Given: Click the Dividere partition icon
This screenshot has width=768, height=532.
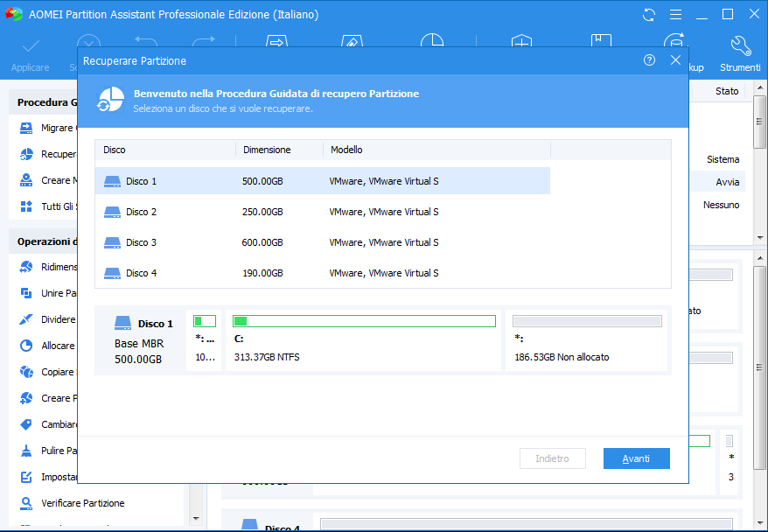Looking at the screenshot, I should [x=26, y=319].
